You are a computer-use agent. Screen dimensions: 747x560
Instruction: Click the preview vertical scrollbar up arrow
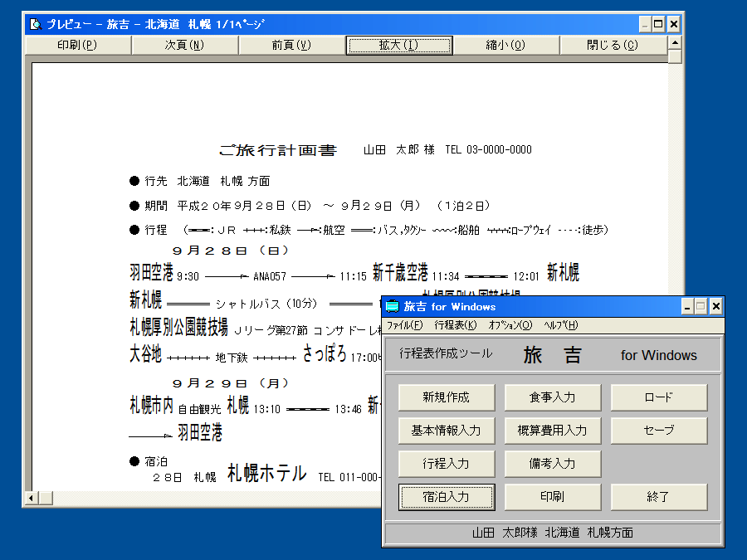[675, 43]
